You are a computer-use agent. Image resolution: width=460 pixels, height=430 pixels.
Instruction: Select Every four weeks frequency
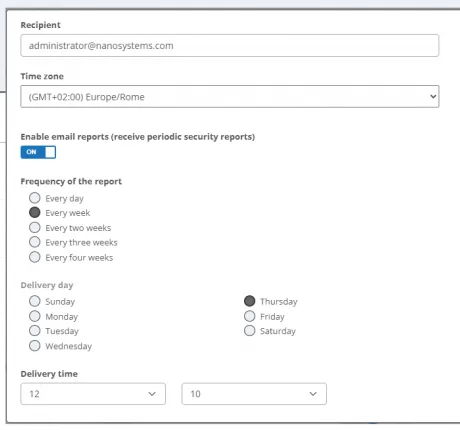pyautogui.click(x=35, y=257)
